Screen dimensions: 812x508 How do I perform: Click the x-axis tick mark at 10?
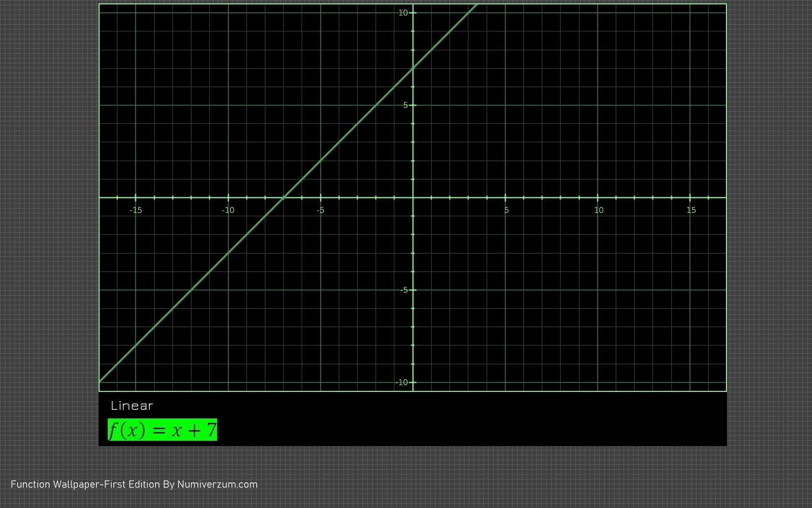(x=598, y=197)
